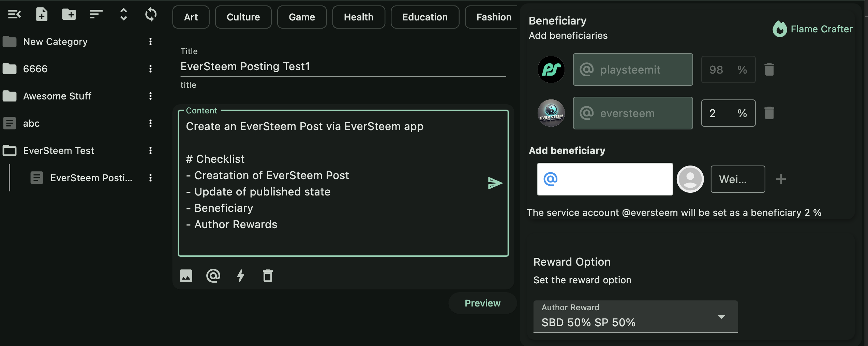Remove the playsteemit beneficiary
This screenshot has height=346, width=868.
tap(769, 69)
